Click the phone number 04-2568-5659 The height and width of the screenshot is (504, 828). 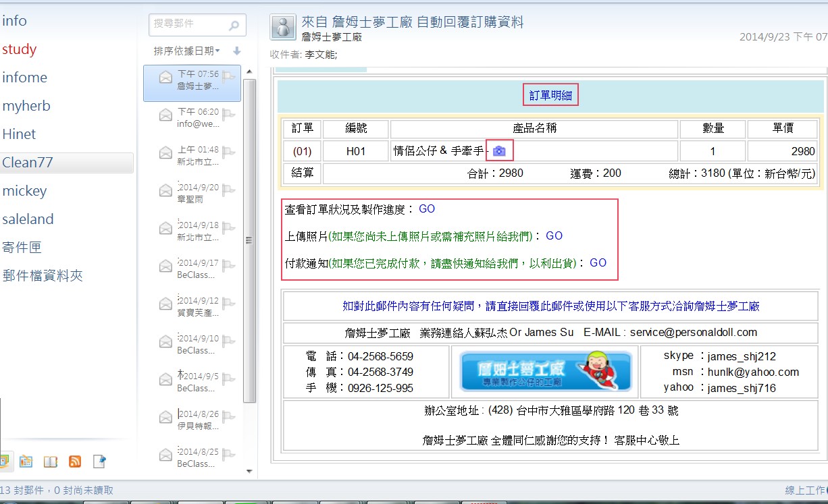(x=380, y=356)
